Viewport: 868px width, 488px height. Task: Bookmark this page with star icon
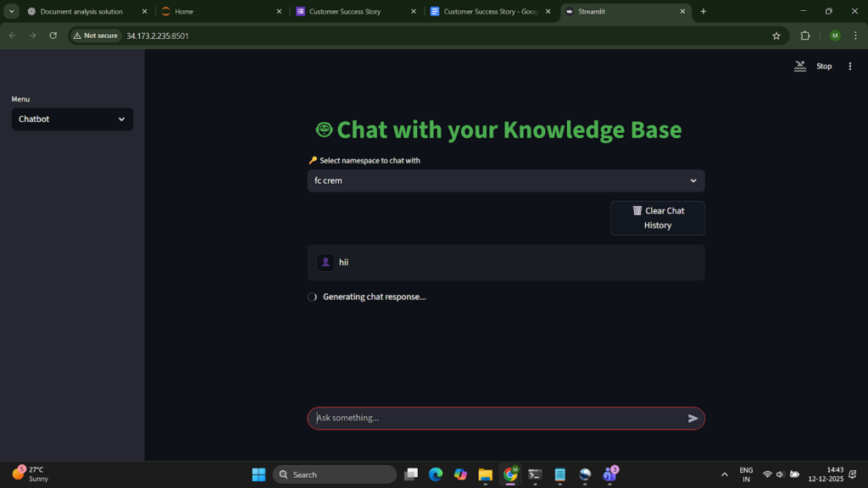[x=776, y=36]
